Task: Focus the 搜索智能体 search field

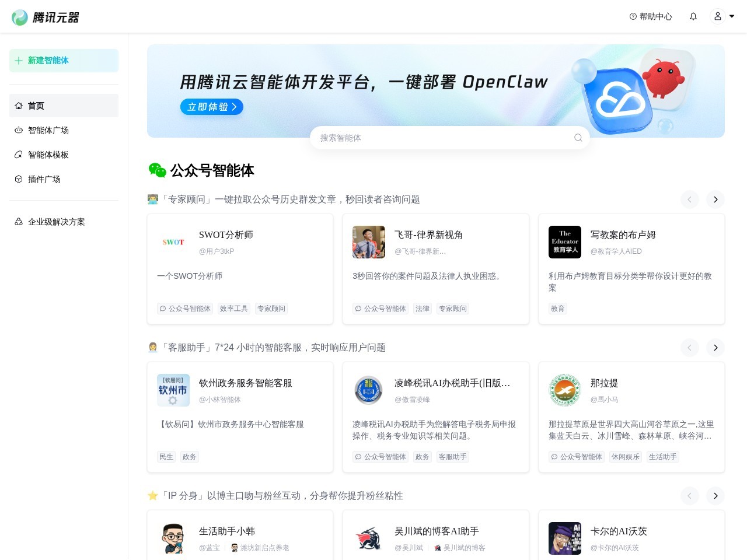Action: point(450,138)
